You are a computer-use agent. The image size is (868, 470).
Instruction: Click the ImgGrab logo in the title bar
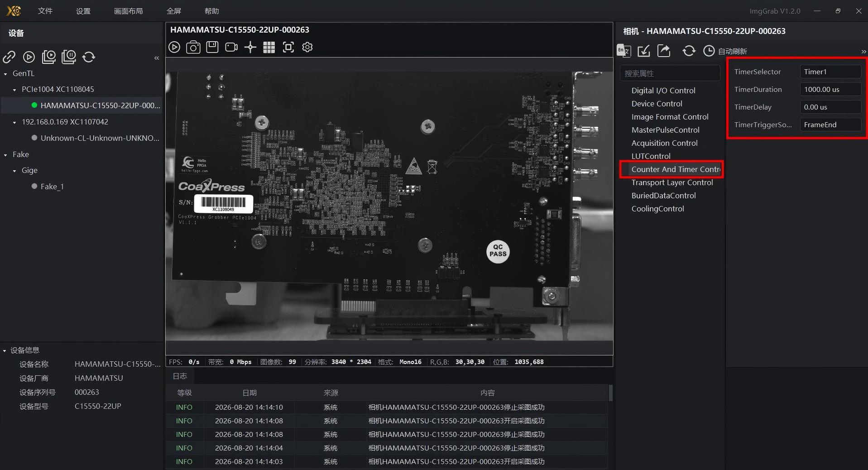14,10
